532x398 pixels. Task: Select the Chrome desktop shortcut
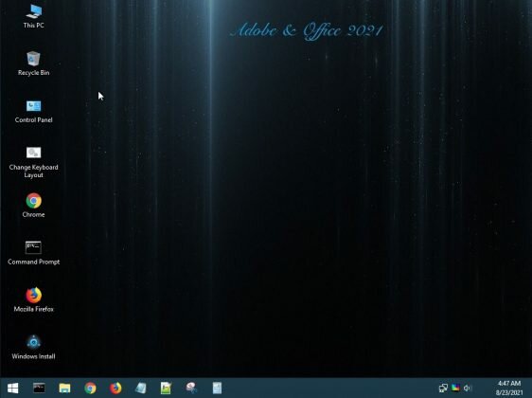33,205
